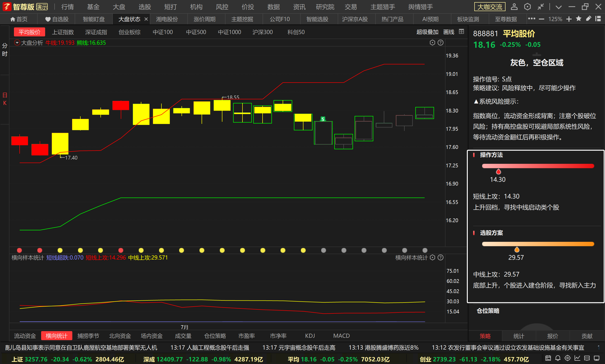Select the 北向资金 indicator tab

coord(120,336)
